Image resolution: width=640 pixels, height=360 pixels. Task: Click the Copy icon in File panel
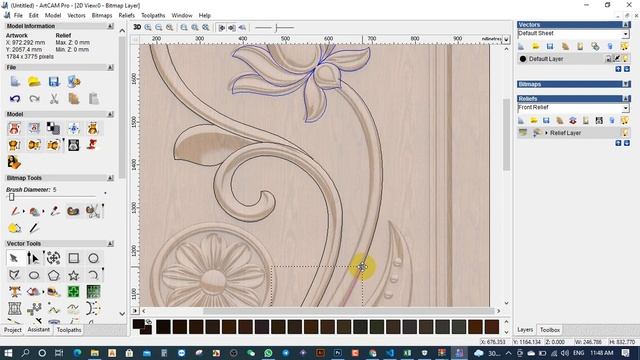click(73, 98)
